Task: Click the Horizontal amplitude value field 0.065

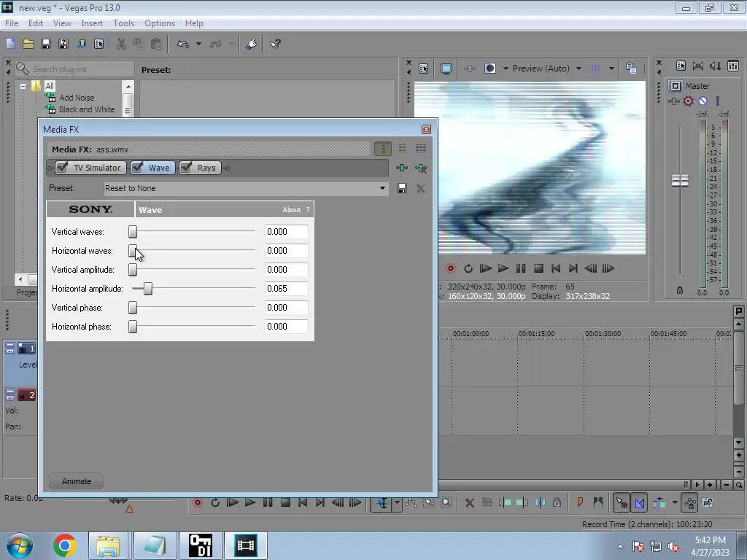Action: click(286, 289)
